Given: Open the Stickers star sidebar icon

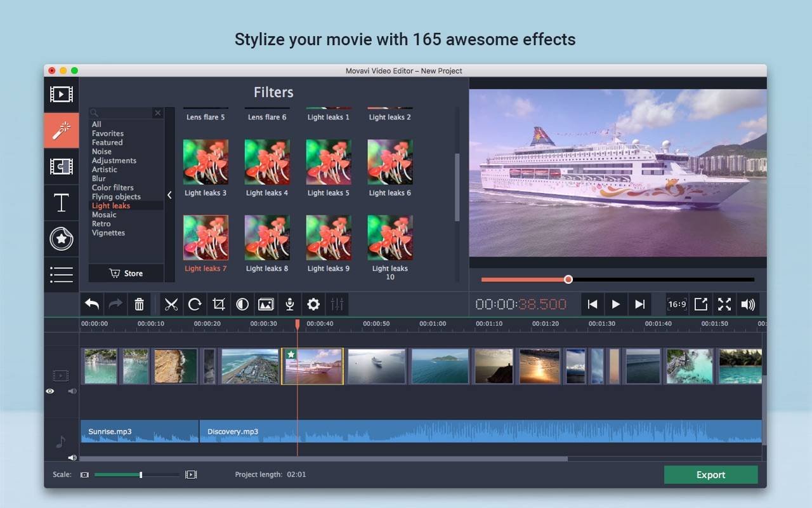Looking at the screenshot, I should 61,239.
